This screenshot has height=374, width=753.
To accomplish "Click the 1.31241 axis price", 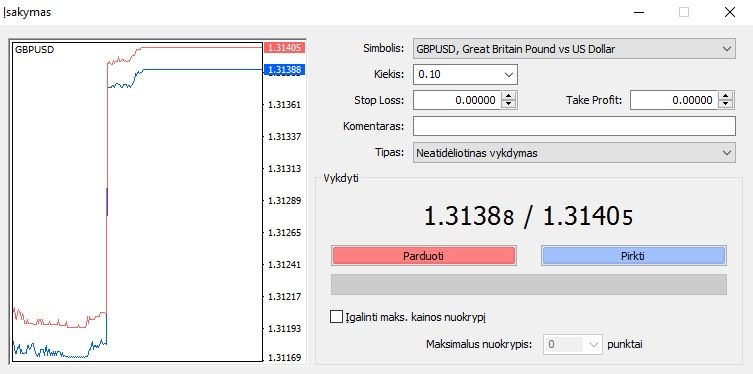I will [x=284, y=265].
